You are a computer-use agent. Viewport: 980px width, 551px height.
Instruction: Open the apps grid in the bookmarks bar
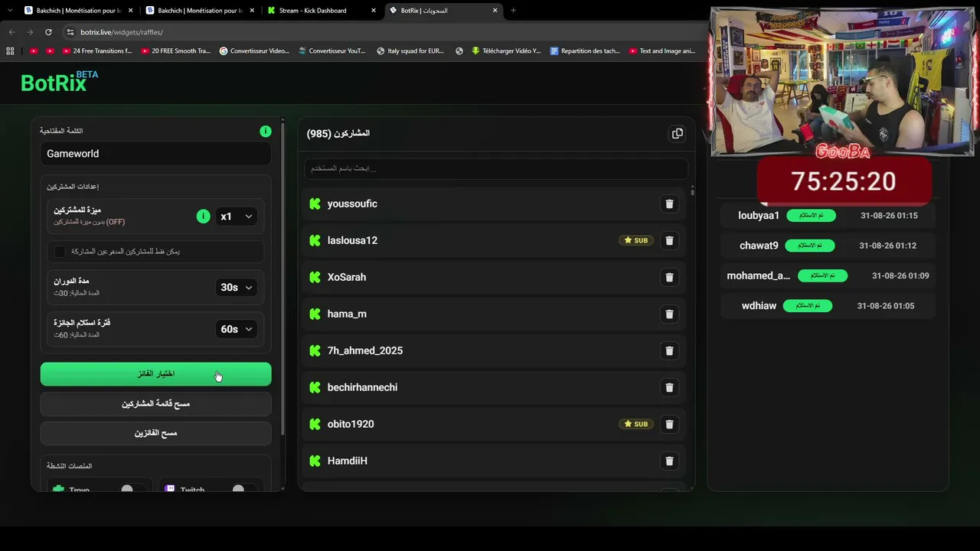(10, 51)
